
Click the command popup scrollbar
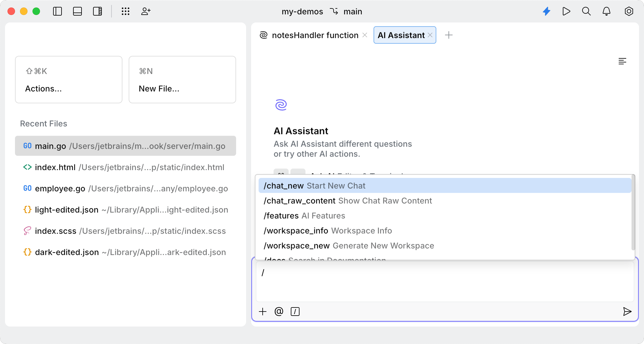[x=633, y=213]
